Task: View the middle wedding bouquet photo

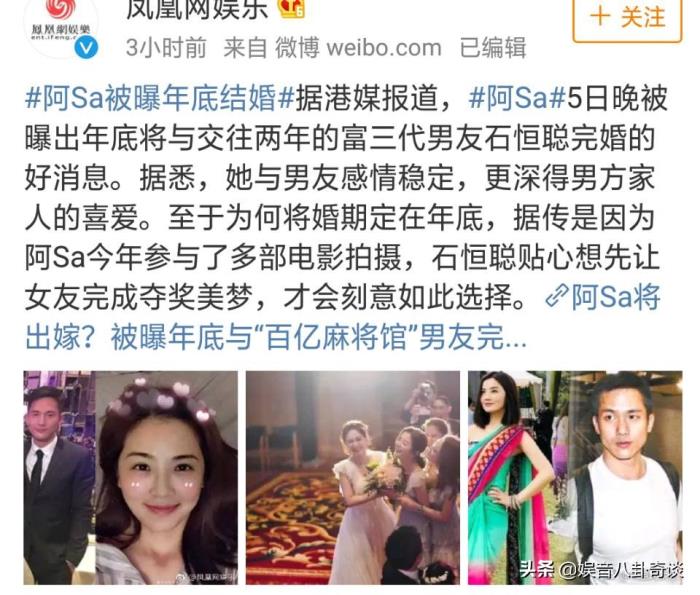Action: point(353,478)
